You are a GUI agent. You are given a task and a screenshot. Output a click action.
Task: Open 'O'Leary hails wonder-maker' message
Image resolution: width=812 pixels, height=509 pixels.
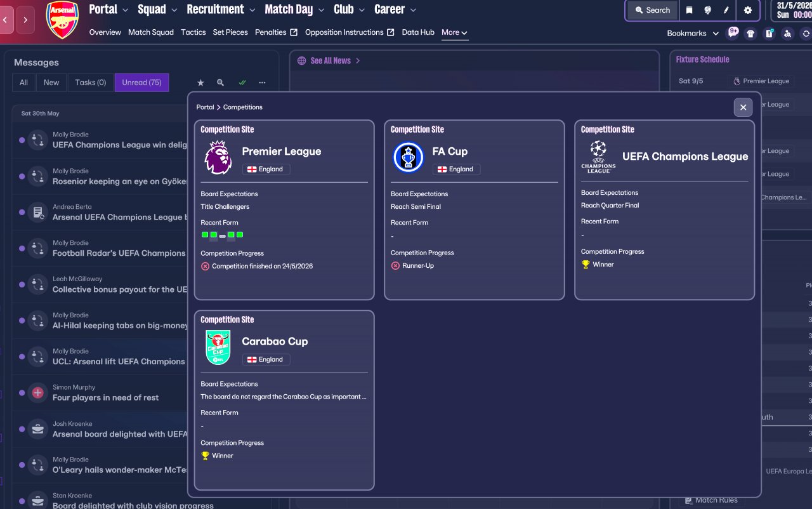[x=121, y=470]
